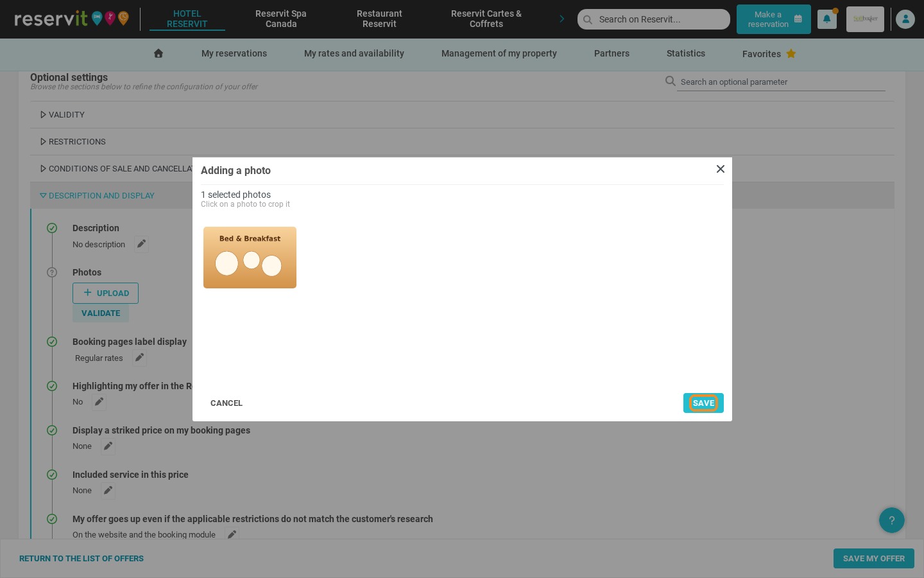Viewport: 924px width, 578px height.
Task: Open the Partners menu
Action: pyautogui.click(x=612, y=53)
